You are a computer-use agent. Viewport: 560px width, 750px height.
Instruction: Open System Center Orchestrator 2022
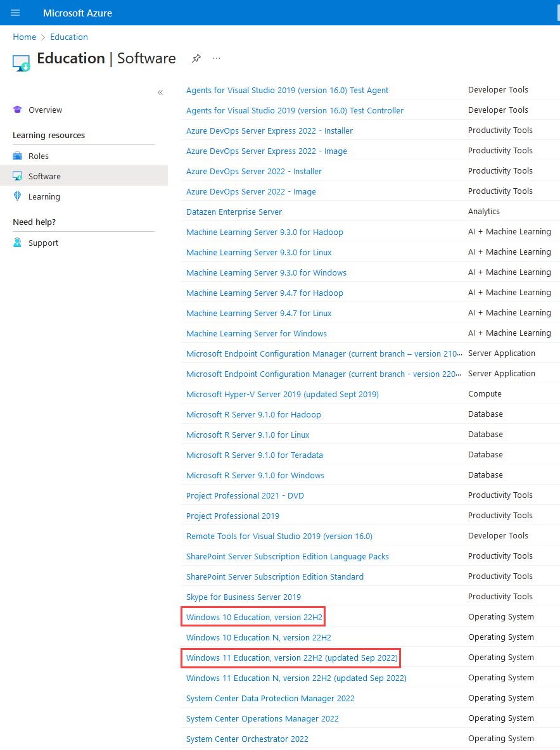[247, 739]
